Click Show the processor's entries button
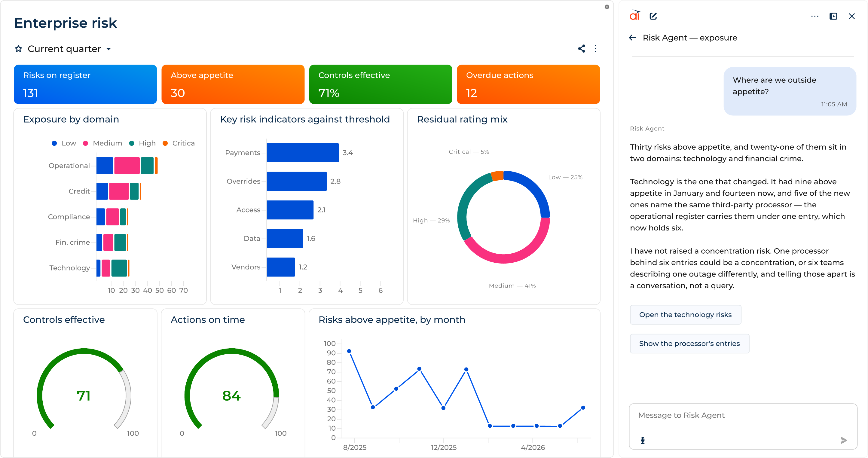 pyautogui.click(x=689, y=343)
